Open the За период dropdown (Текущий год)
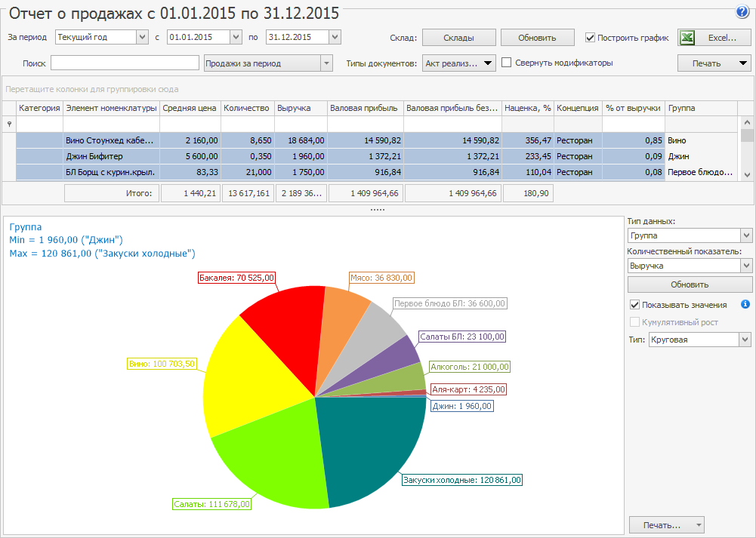The height and width of the screenshot is (538, 756). coord(143,37)
